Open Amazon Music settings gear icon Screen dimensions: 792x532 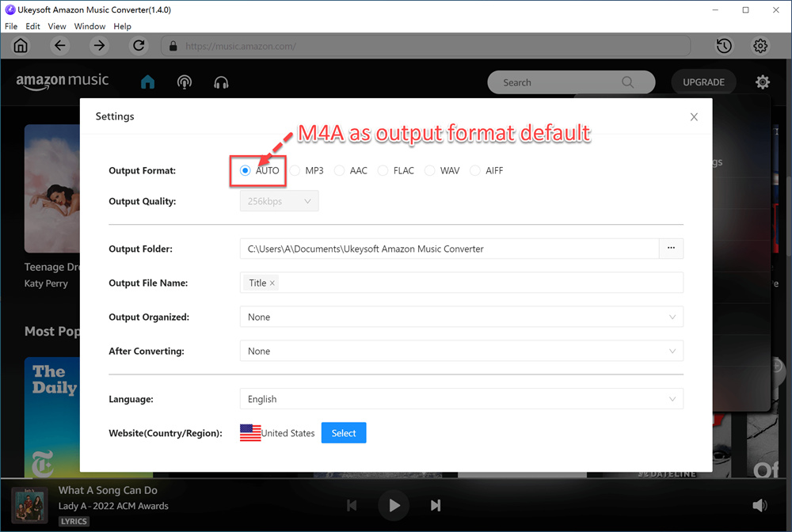(762, 82)
